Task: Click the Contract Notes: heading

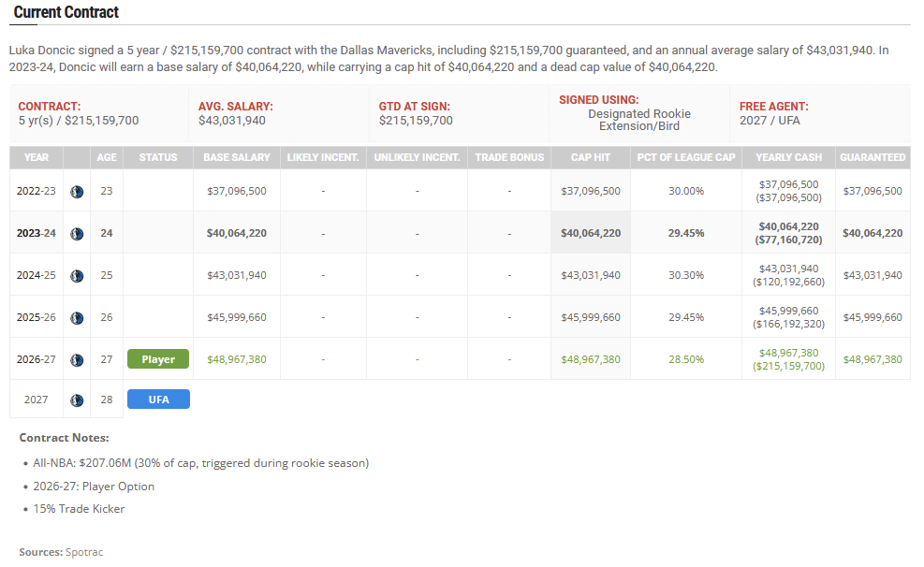Action: click(x=65, y=438)
